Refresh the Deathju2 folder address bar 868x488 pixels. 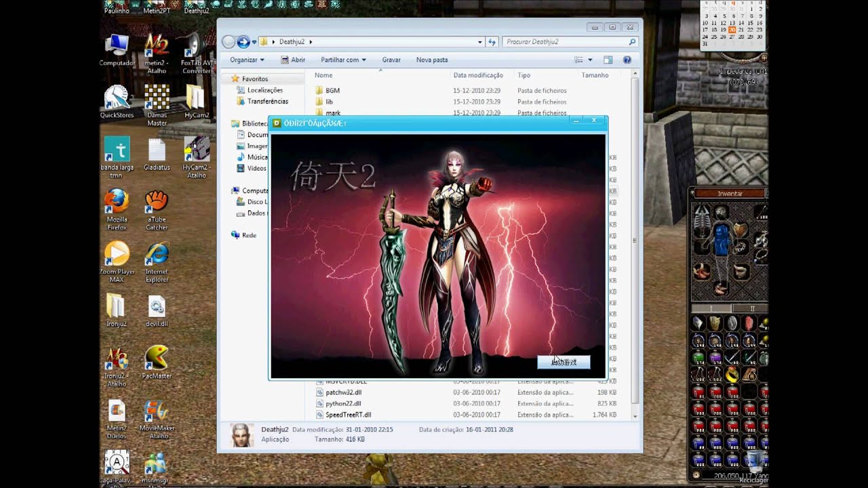click(x=492, y=42)
